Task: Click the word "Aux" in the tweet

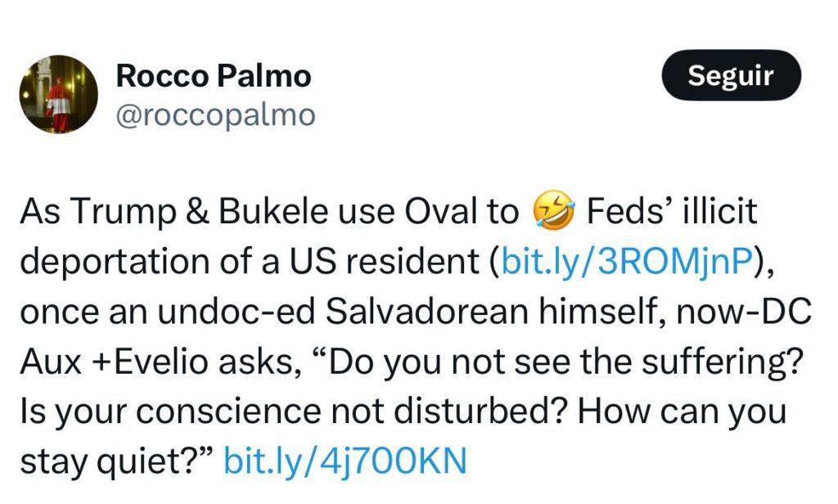Action: point(52,362)
